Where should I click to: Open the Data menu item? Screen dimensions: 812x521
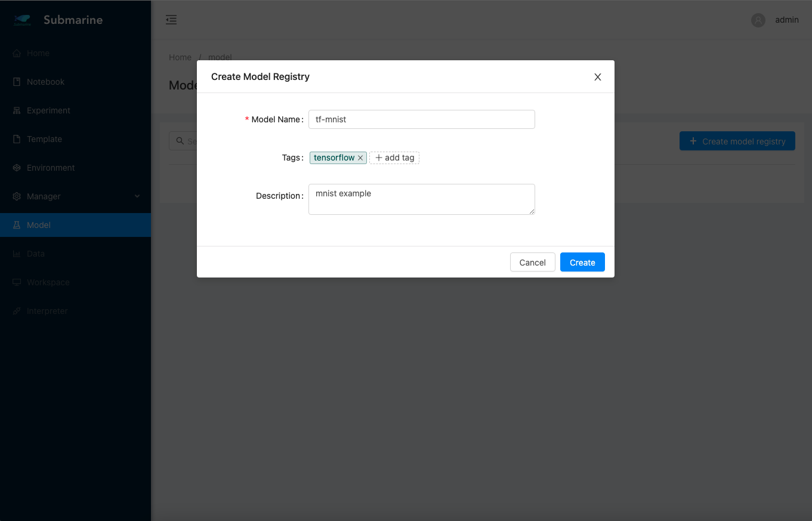36,254
